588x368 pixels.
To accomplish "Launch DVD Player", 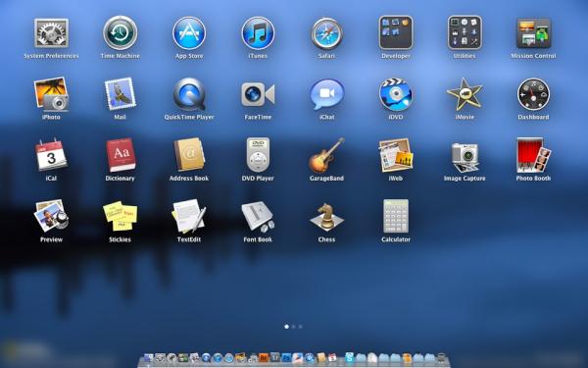I will (258, 155).
